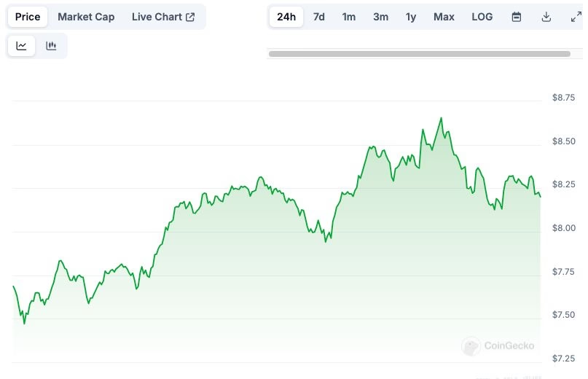Click the highest peak on the price line
This screenshot has width=588, height=379.
[x=441, y=118]
